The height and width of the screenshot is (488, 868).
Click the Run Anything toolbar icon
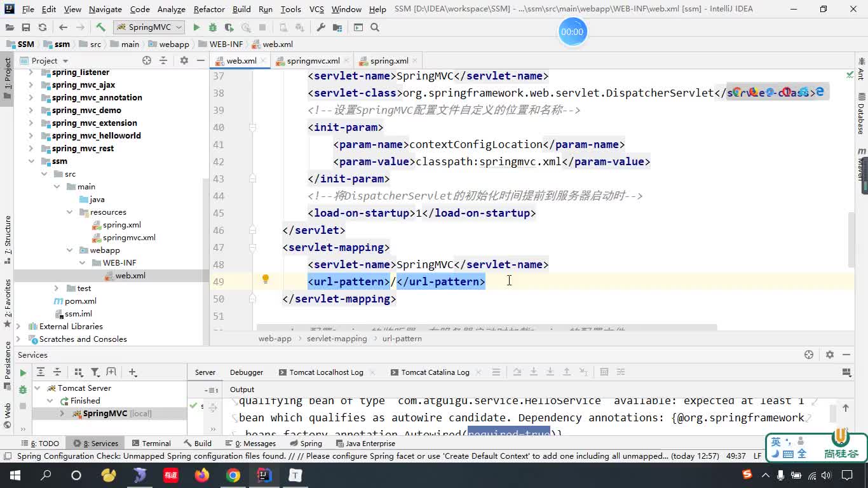click(x=358, y=27)
